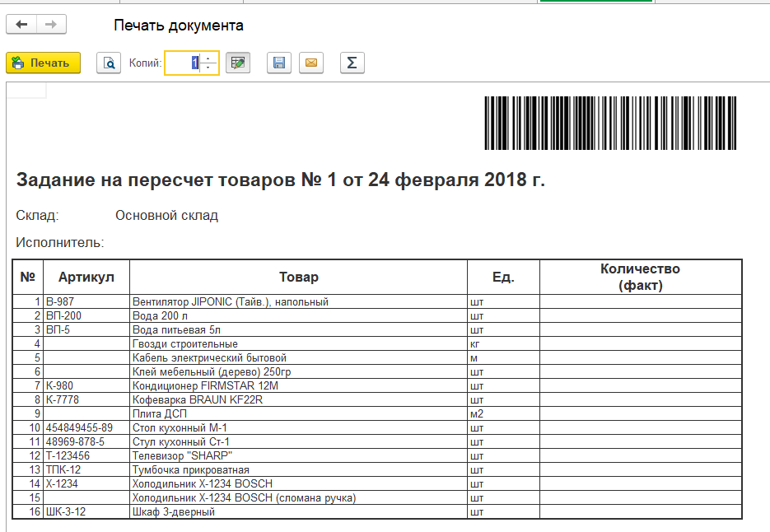Go back with the left arrow button
Viewport: 770px width, 532px height.
(21, 24)
